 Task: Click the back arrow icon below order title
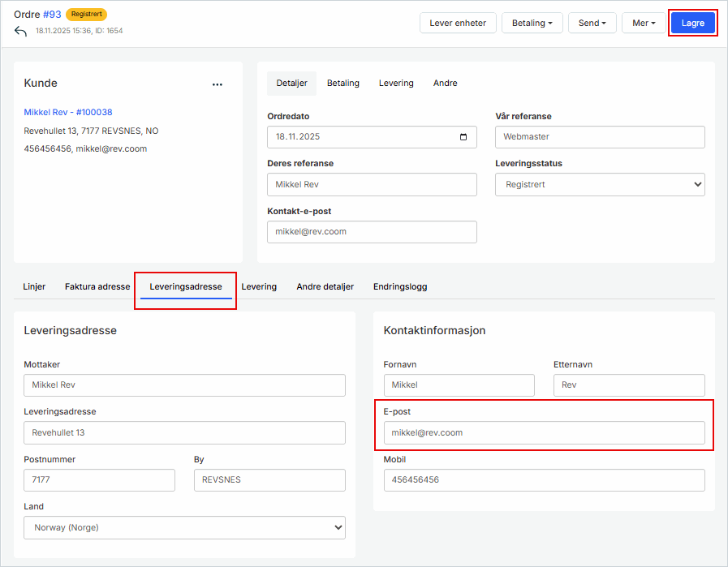[x=21, y=31]
